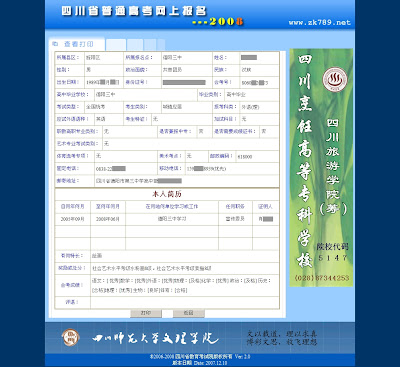Click the 高中毕业 graduation type value

[236, 95]
